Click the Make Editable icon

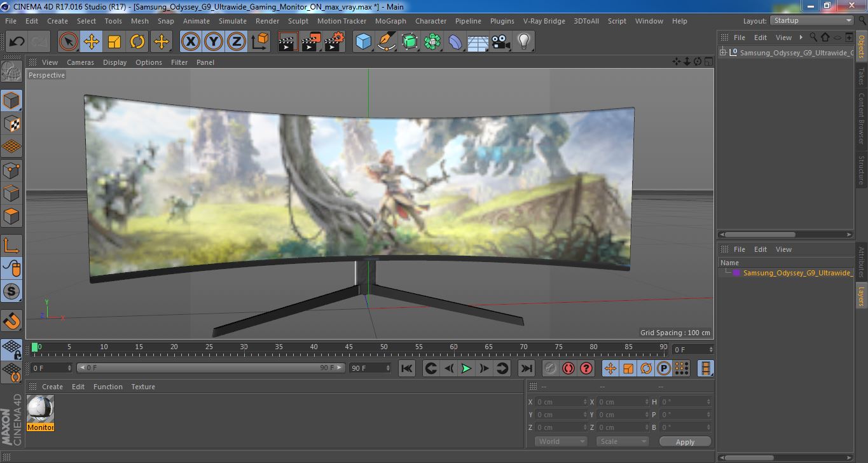point(11,72)
